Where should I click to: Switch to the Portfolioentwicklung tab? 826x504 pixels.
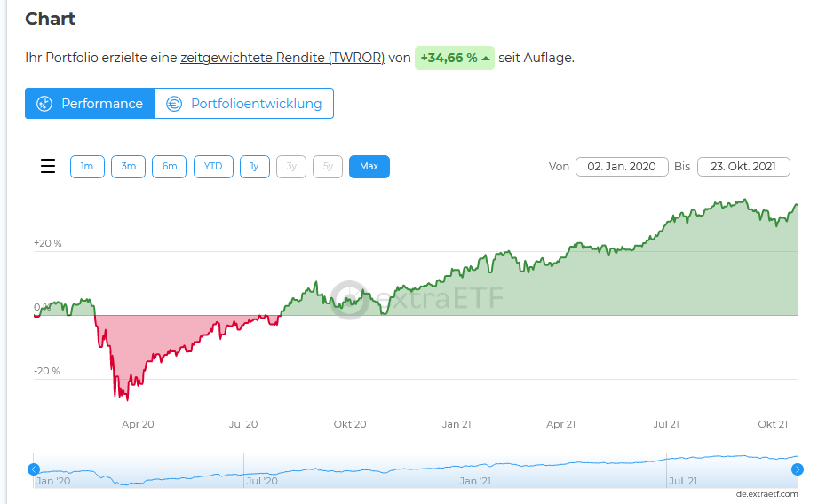click(x=244, y=104)
